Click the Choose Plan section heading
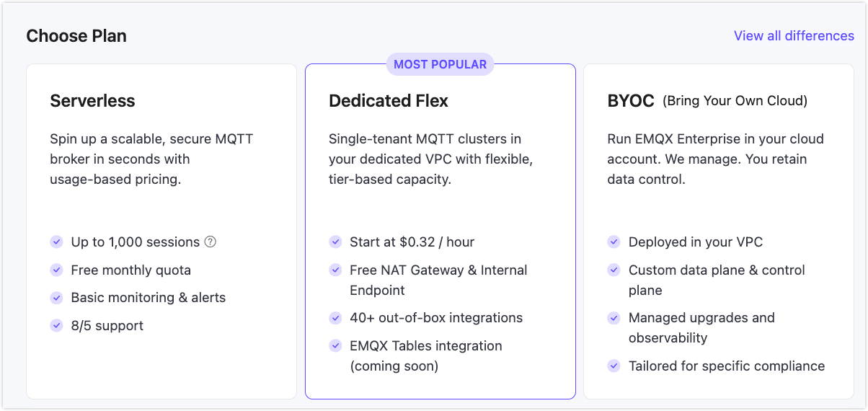The image size is (868, 411). (76, 36)
